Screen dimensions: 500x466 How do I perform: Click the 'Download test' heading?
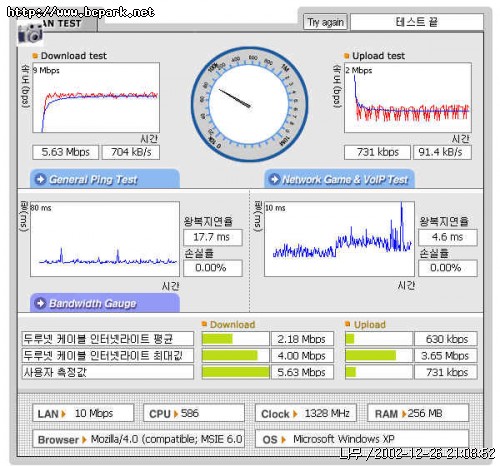74,56
